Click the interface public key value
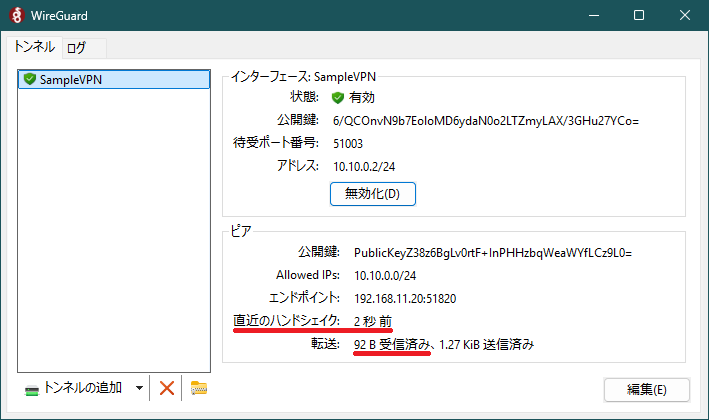 coord(485,121)
